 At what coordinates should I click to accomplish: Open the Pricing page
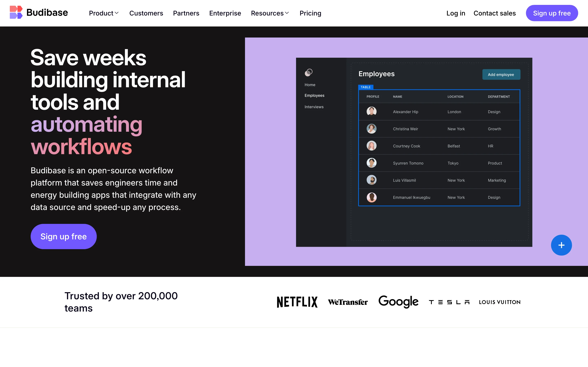pyautogui.click(x=310, y=13)
